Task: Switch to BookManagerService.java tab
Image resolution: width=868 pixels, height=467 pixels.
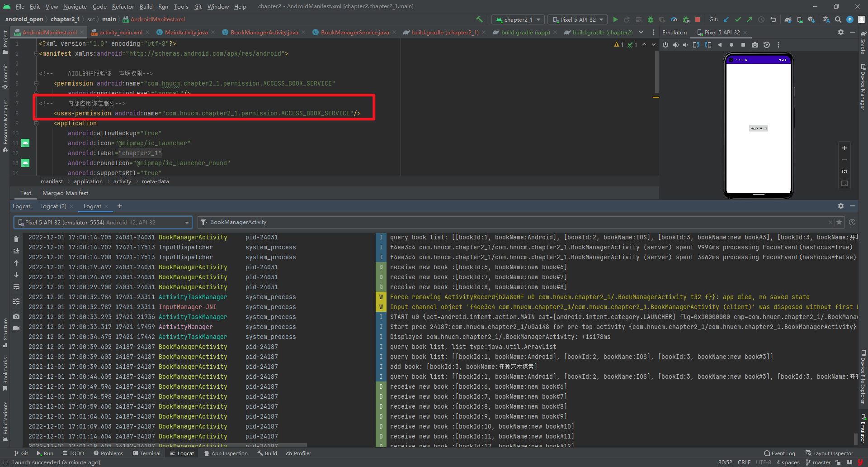Action: pyautogui.click(x=354, y=32)
